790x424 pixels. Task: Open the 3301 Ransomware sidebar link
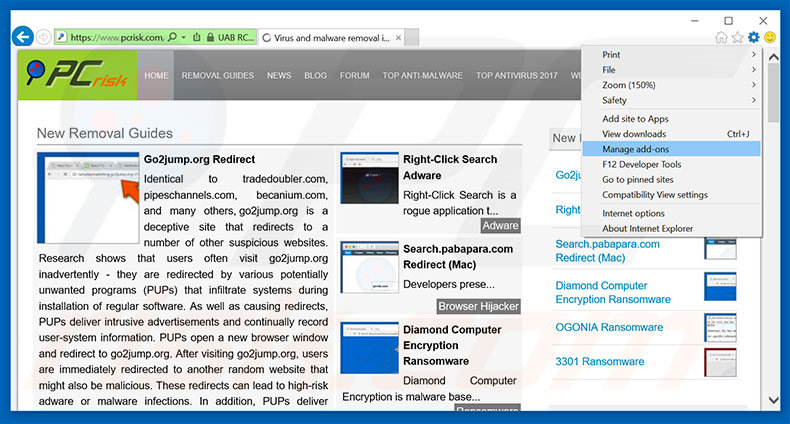[600, 362]
